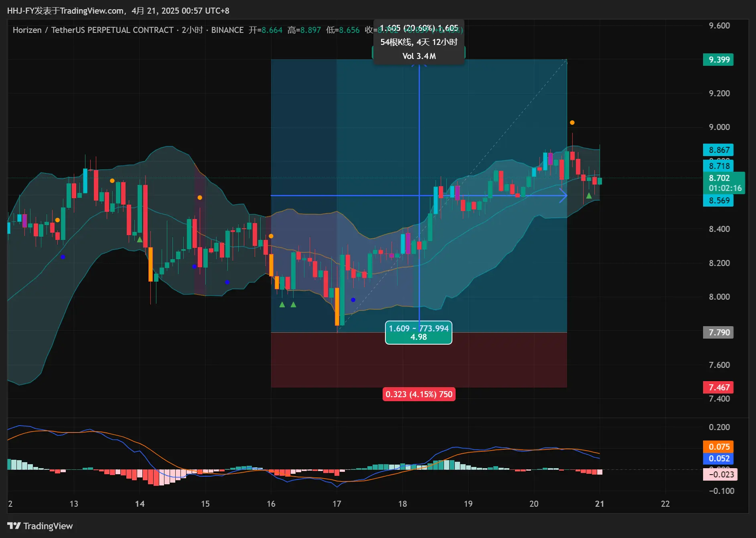Select date 18 on the time axis
This screenshot has width=756, height=538.
click(x=402, y=504)
